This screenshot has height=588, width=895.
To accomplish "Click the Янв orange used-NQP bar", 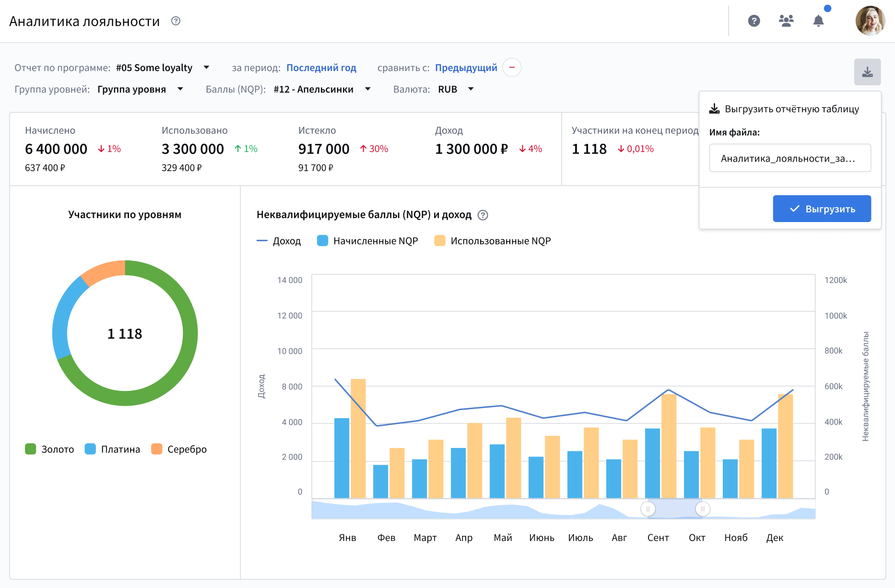I will [x=358, y=438].
